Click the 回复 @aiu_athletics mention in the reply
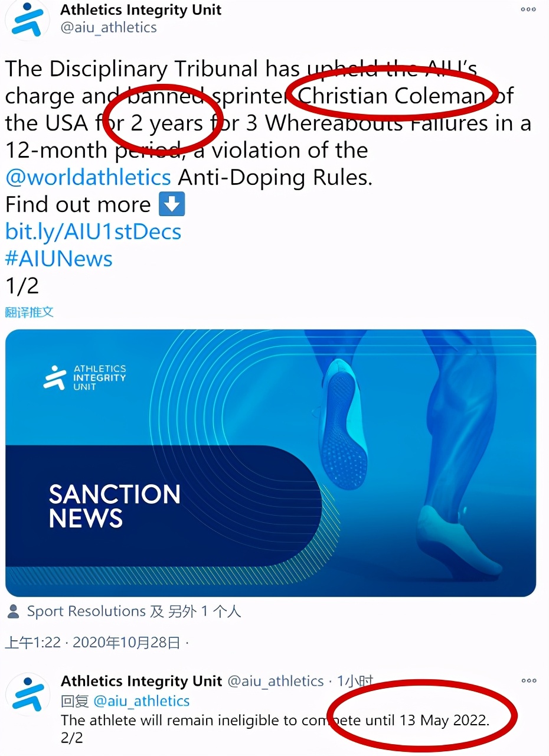This screenshot has height=756, width=549. point(142,701)
